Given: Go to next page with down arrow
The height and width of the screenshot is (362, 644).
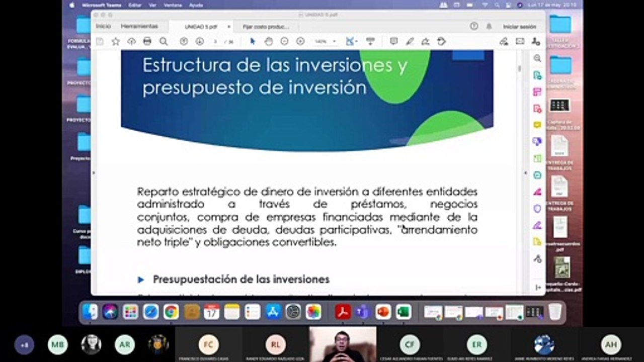Looking at the screenshot, I should (200, 41).
